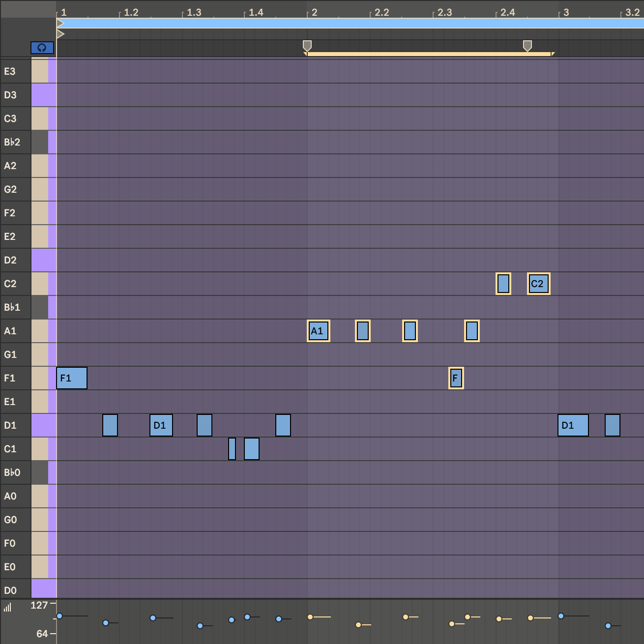Select the loop start marker at bar 2
Screen dimensions: 644x644
307,46
